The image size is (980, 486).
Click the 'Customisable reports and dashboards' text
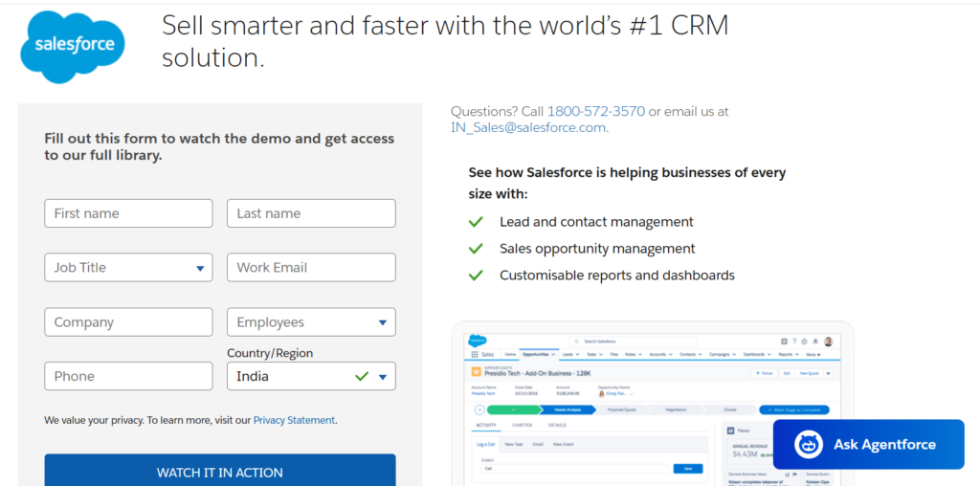(617, 276)
